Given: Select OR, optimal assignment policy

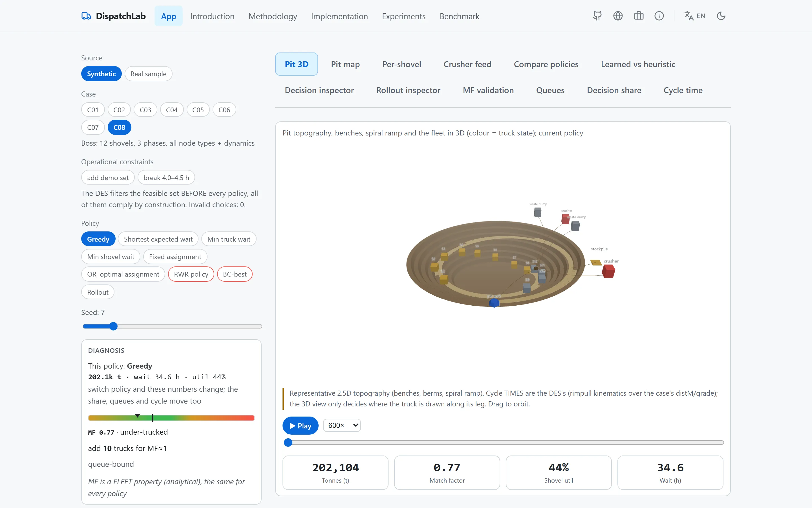Looking at the screenshot, I should click(123, 274).
